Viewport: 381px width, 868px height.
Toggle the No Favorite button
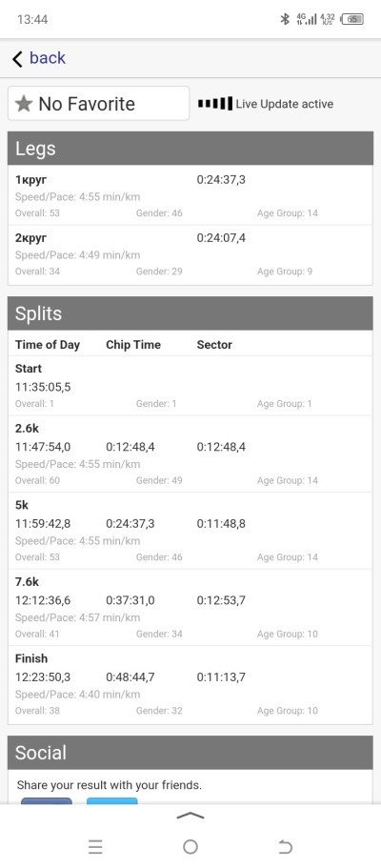98,104
